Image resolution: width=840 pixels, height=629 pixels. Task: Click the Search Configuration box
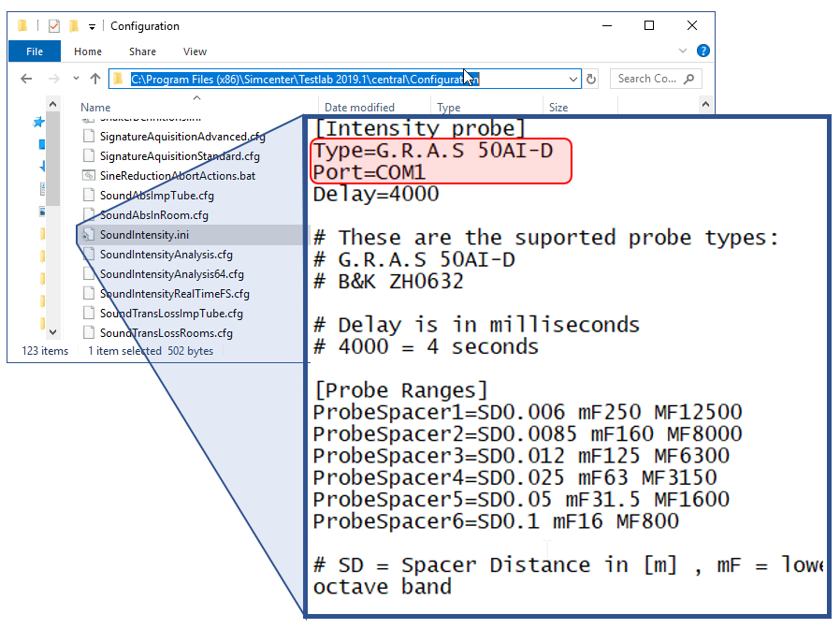coord(656,79)
